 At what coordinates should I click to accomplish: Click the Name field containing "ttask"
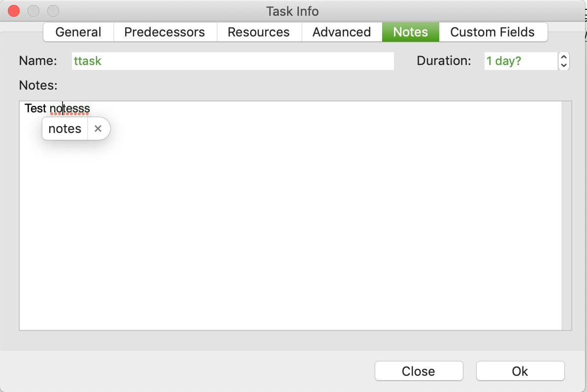coord(233,61)
